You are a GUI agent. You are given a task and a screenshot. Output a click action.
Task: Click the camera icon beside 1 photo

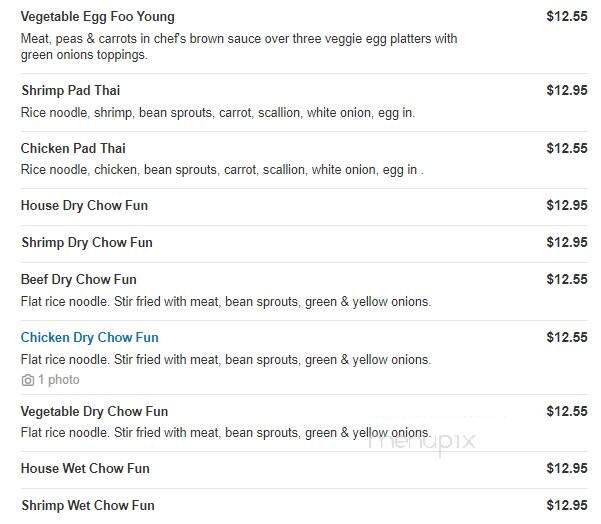point(27,380)
